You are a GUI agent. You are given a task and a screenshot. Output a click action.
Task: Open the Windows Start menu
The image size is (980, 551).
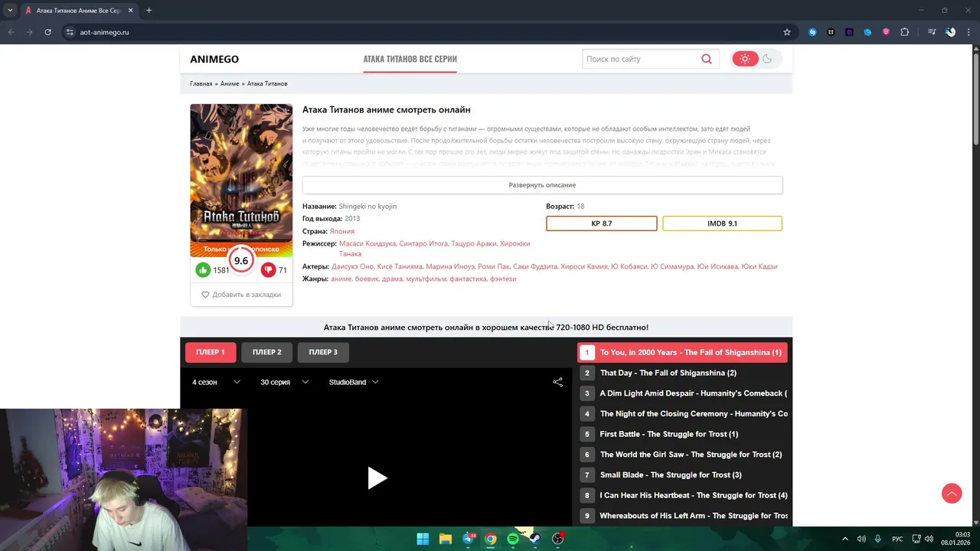(x=423, y=539)
